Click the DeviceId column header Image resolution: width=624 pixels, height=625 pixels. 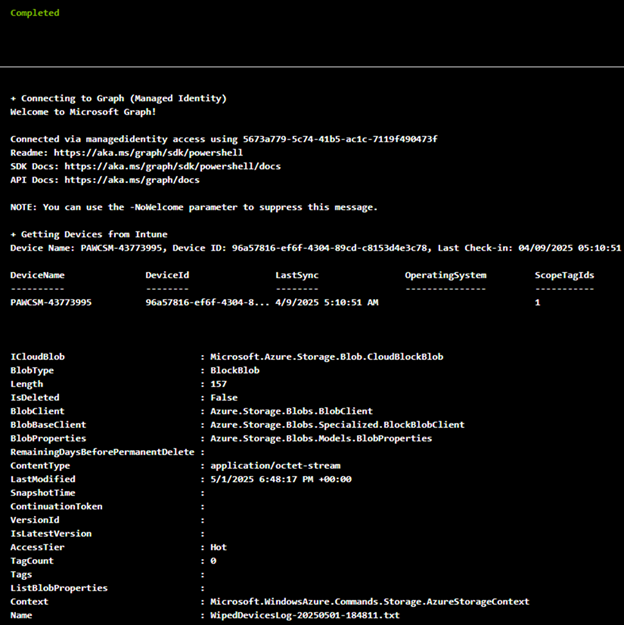pos(167,275)
